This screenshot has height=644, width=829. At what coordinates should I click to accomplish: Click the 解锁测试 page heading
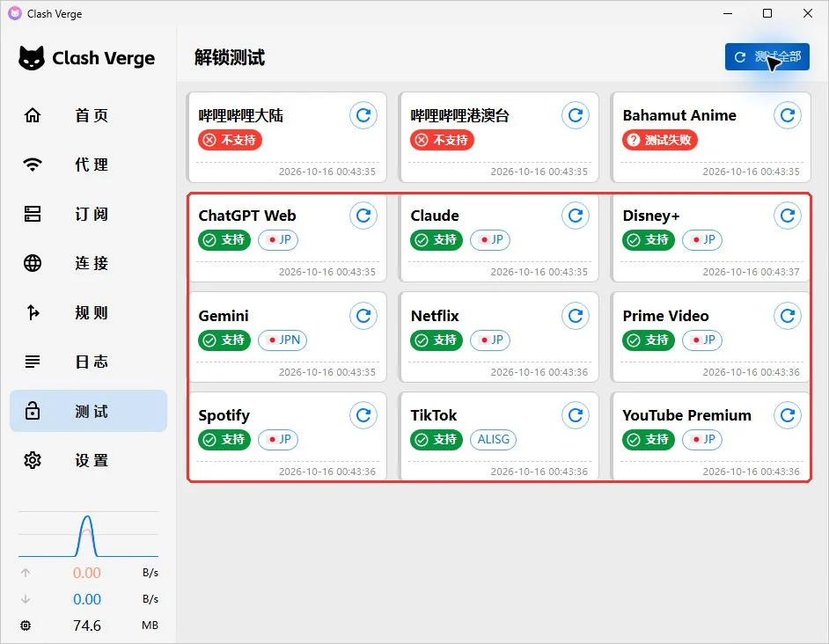point(230,57)
